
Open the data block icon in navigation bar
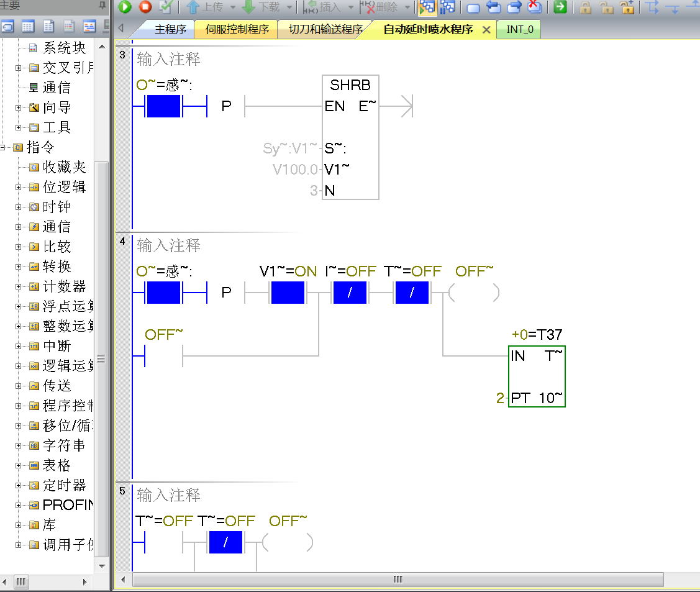[69, 27]
